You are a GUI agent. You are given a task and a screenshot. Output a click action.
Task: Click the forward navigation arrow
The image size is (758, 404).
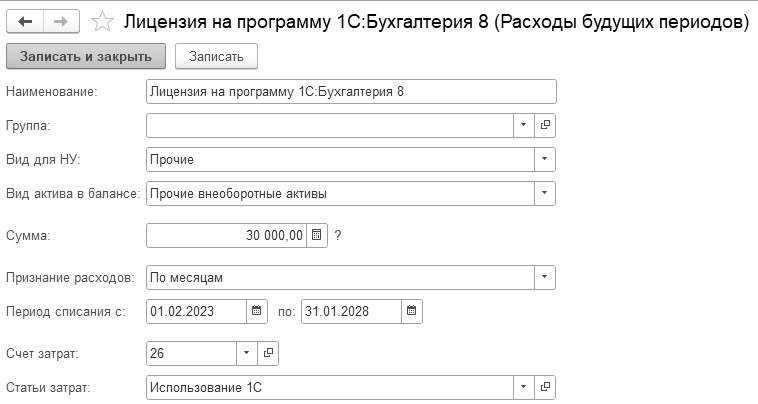59,20
